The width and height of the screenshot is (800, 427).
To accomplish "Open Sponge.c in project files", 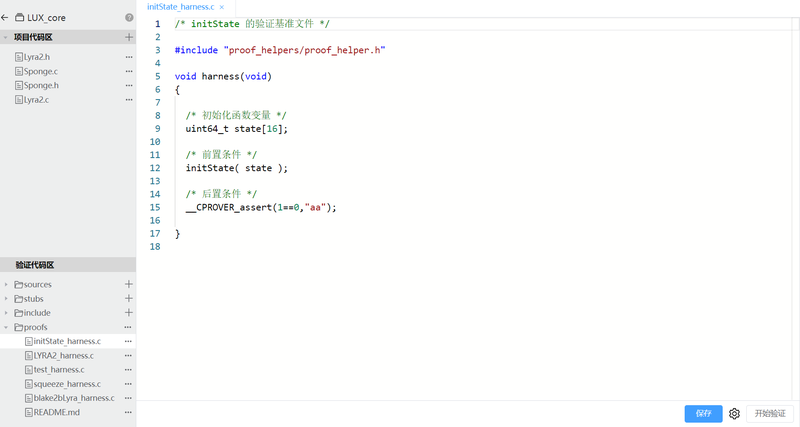I will [x=36, y=71].
